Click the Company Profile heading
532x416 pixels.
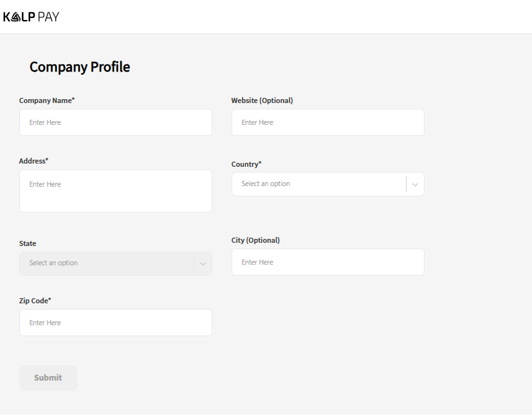coord(80,67)
